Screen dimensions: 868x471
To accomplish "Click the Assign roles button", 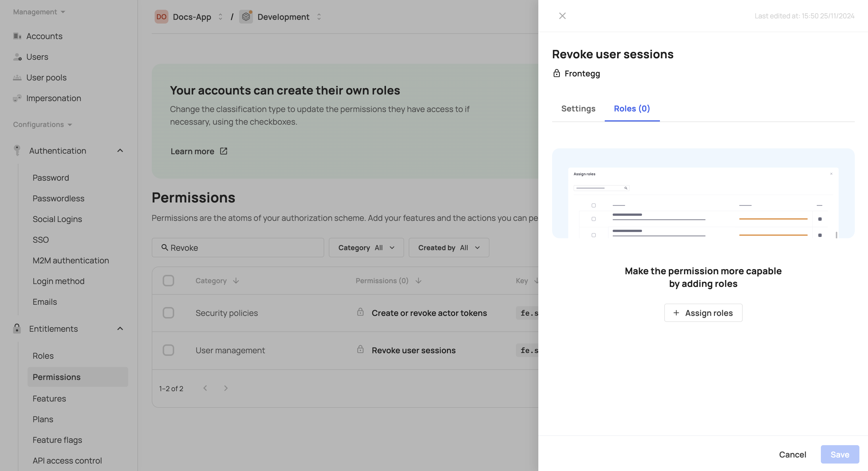I will tap(703, 313).
